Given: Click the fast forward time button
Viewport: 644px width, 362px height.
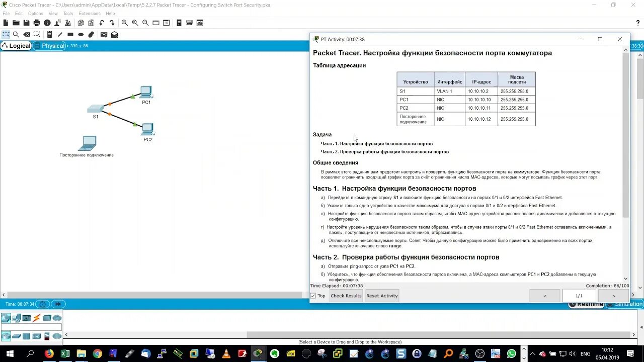Looking at the screenshot, I should tap(58, 304).
